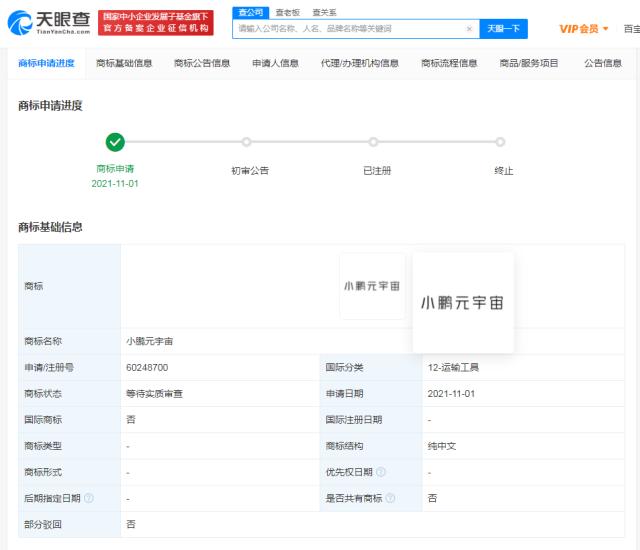
Task: Open the 商品/服务项目 tab
Action: coord(529,63)
